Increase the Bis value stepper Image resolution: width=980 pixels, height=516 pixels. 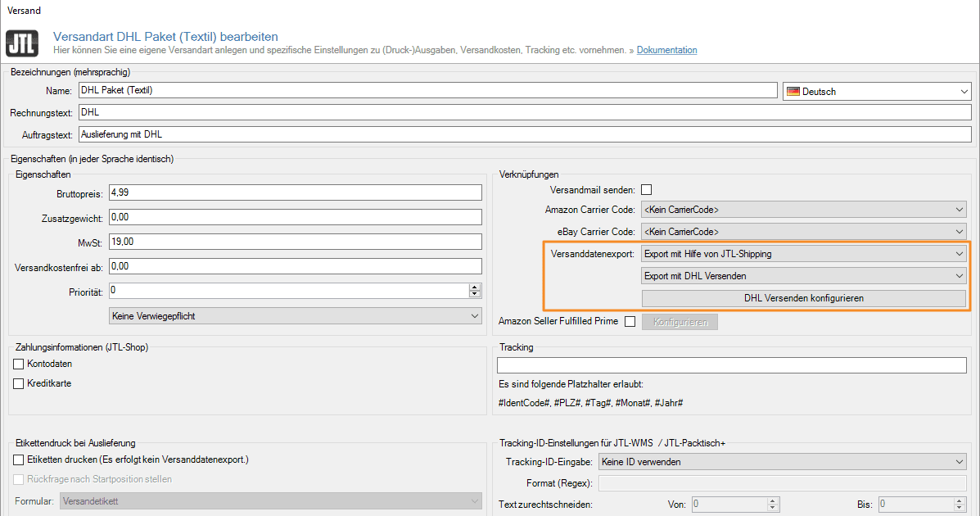point(960,500)
